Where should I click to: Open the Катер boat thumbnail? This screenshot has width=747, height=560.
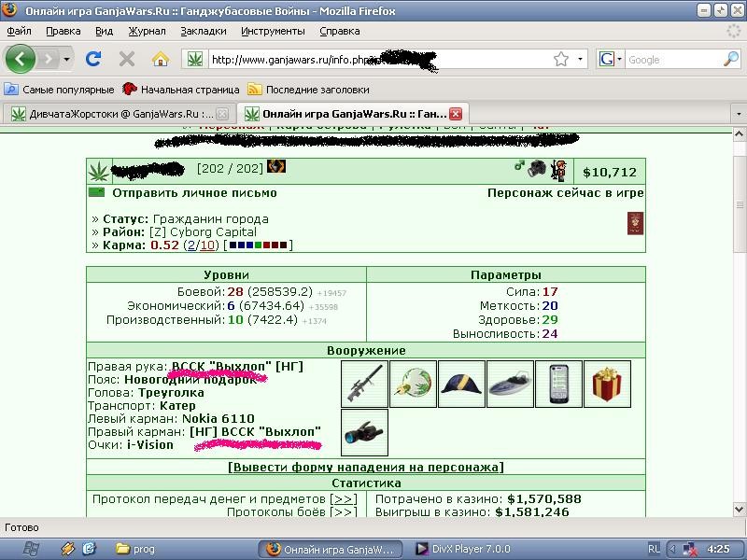[510, 384]
